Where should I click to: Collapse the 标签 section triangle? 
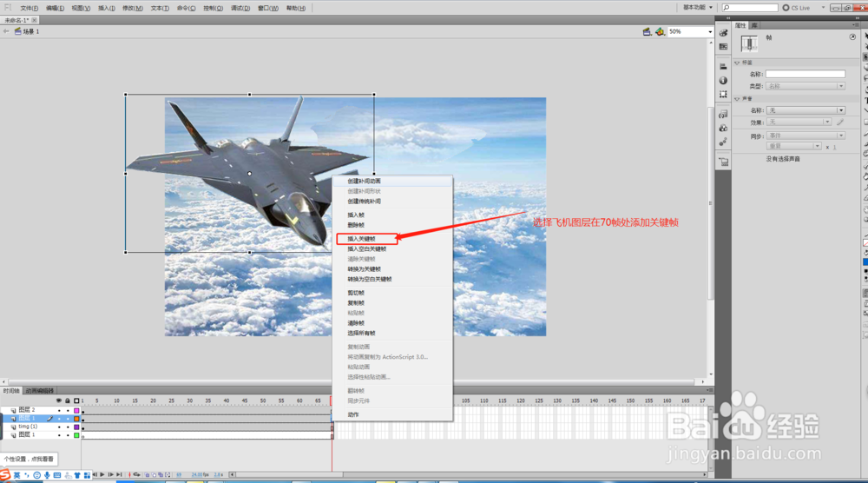(x=737, y=63)
